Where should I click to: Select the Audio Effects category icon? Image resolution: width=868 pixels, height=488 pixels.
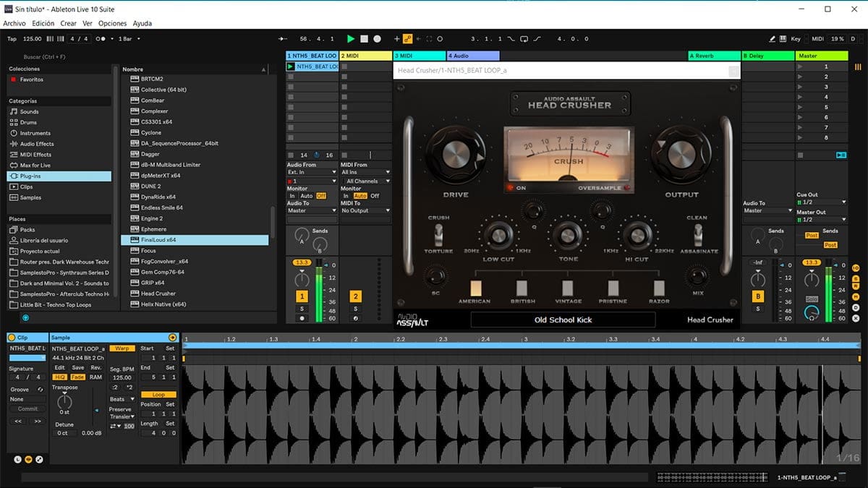click(14, 144)
